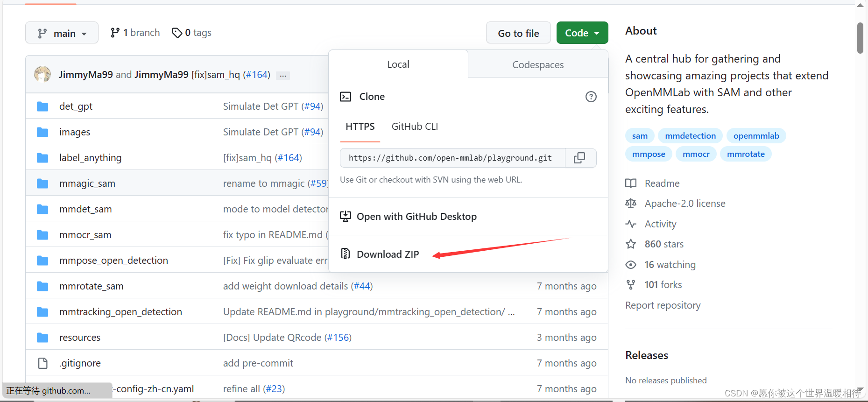Click the file icon for .gitignore
The width and height of the screenshot is (868, 402).
pyautogui.click(x=42, y=363)
